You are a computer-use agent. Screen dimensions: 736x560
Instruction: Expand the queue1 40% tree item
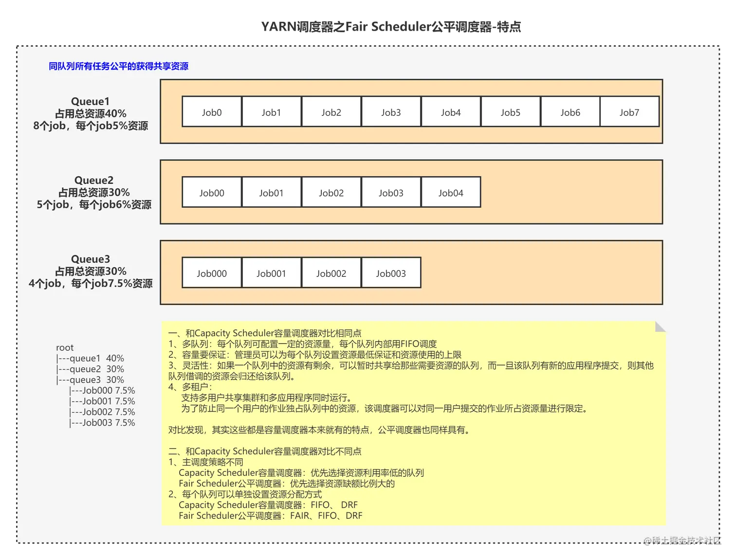90,358
